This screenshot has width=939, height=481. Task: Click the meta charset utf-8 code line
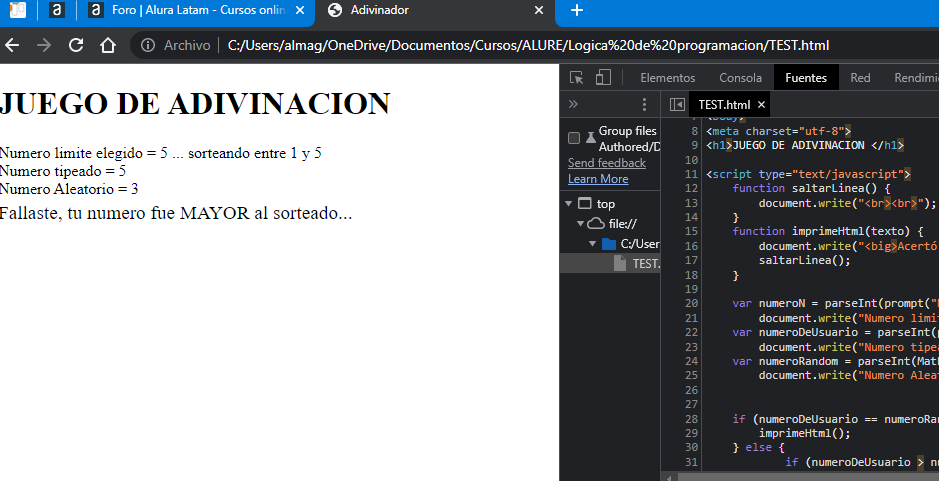click(779, 131)
